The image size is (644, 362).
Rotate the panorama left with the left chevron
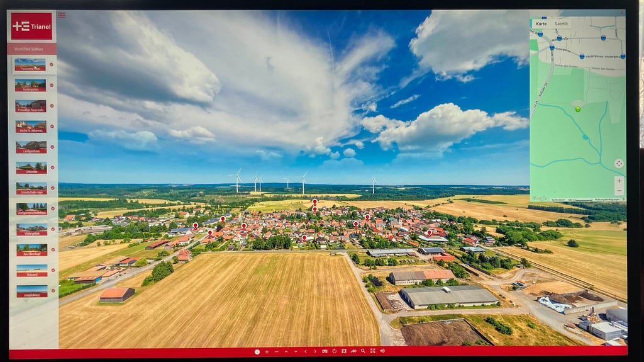(306, 351)
